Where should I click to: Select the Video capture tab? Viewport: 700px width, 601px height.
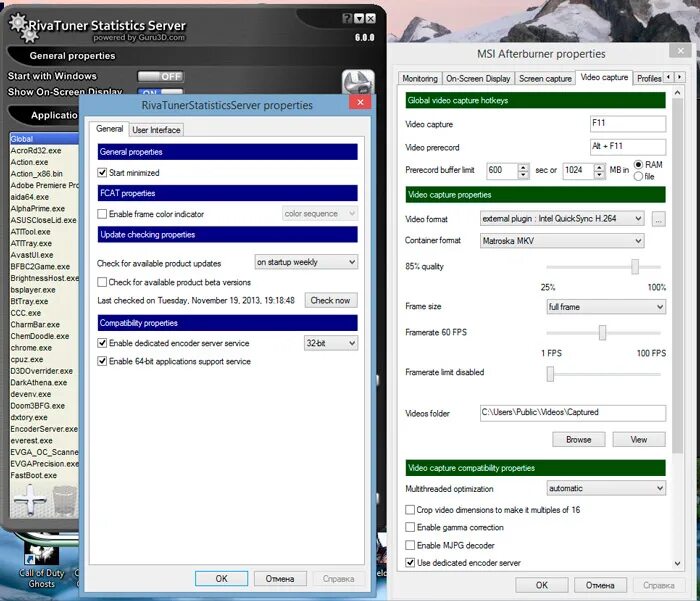tap(604, 77)
